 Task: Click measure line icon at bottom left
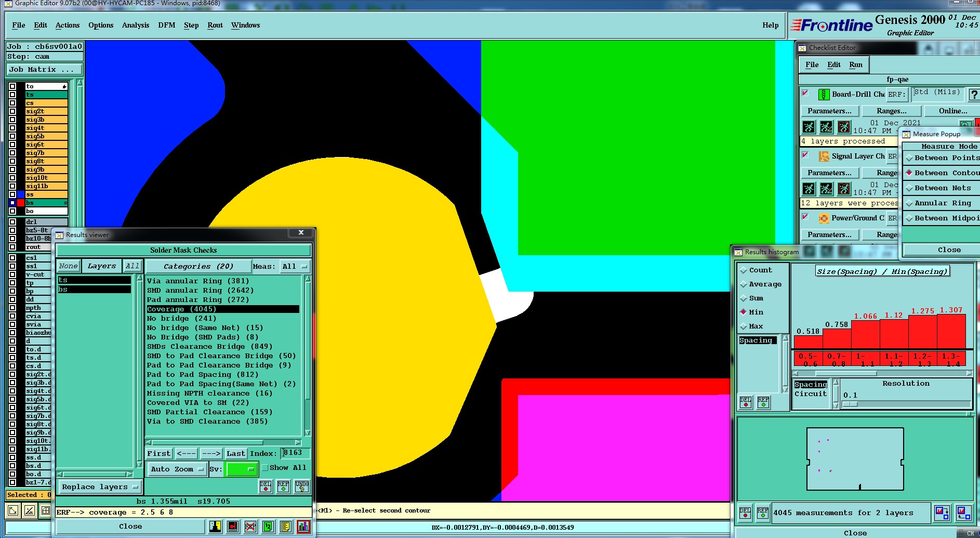pos(30,510)
